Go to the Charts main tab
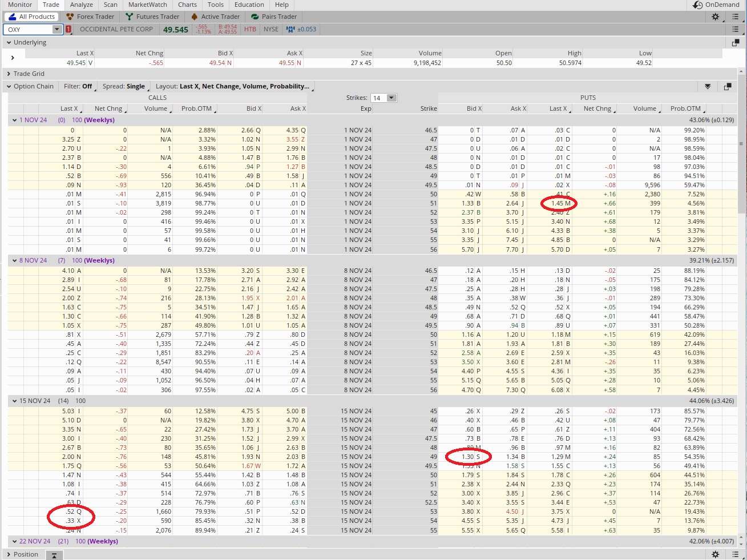The height and width of the screenshot is (560, 747). (x=187, y=5)
